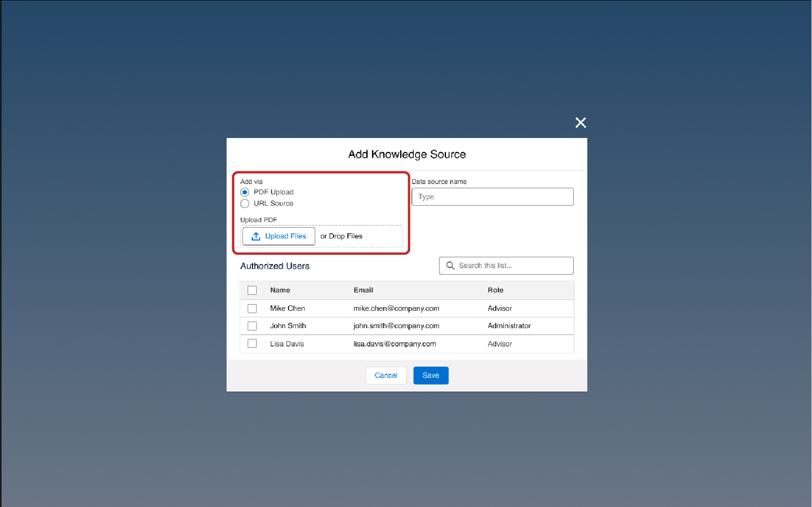Check the checkbox next to John Smith
The image size is (812, 507).
click(252, 326)
